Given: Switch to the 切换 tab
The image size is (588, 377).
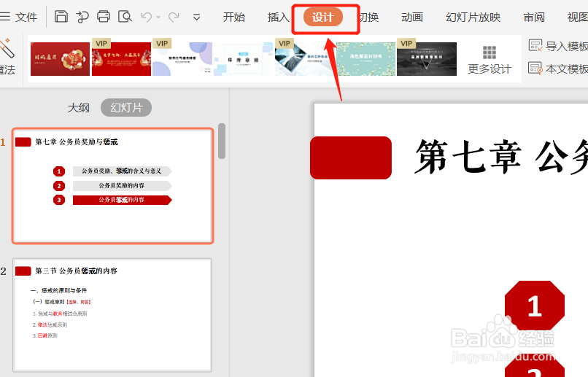Looking at the screenshot, I should (x=369, y=18).
